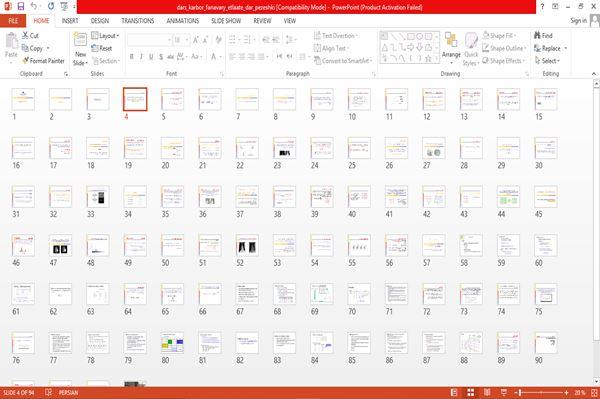This screenshot has width=600, height=399.
Task: Click the Find binoculars icon
Action: (x=537, y=36)
